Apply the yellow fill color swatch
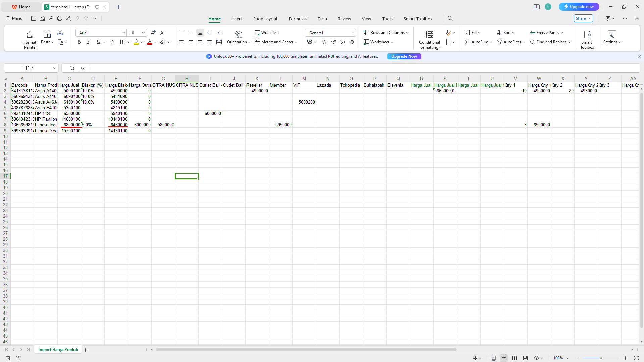Image resolution: width=644 pixels, height=362 pixels. pos(136,42)
